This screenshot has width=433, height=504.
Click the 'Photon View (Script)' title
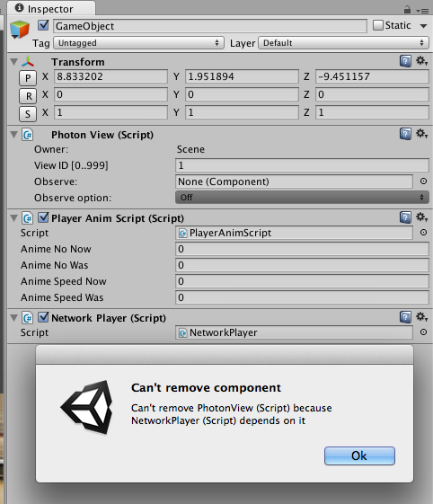coord(102,135)
